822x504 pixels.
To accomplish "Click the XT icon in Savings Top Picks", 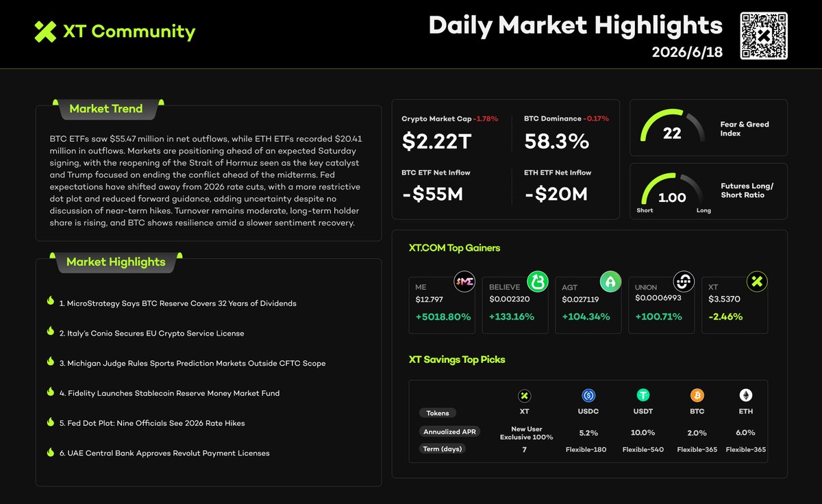I will click(x=524, y=396).
